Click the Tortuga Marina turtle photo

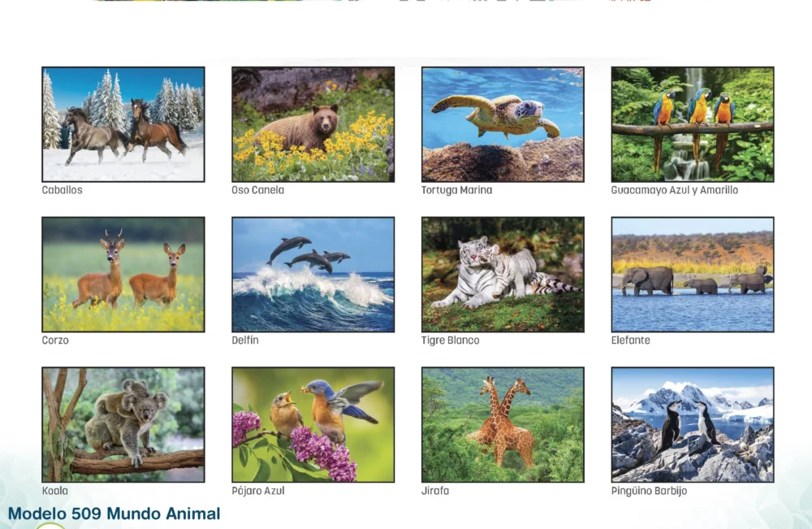coord(503,124)
